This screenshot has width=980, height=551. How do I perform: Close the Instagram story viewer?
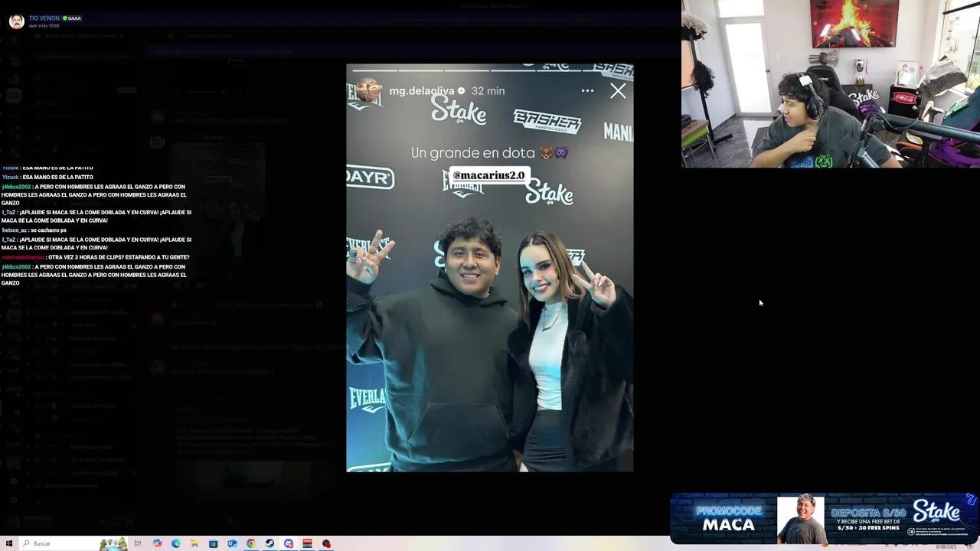618,91
